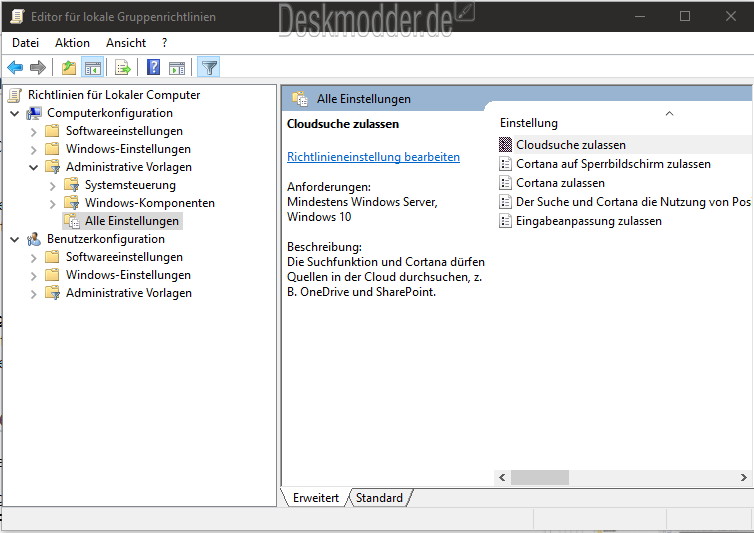The height and width of the screenshot is (533, 754).
Task: Open the ? help menu
Action: click(x=164, y=43)
